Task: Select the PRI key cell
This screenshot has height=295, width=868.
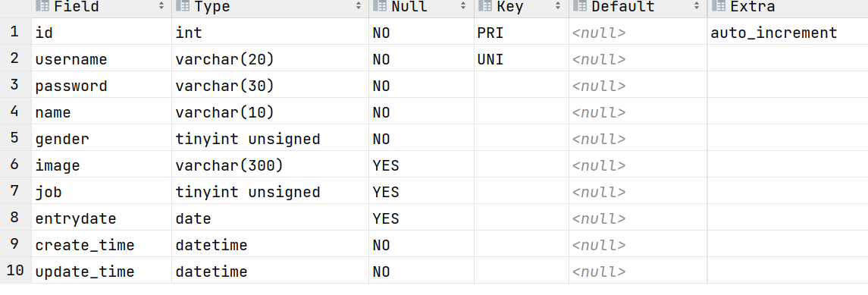Action: [x=522, y=33]
